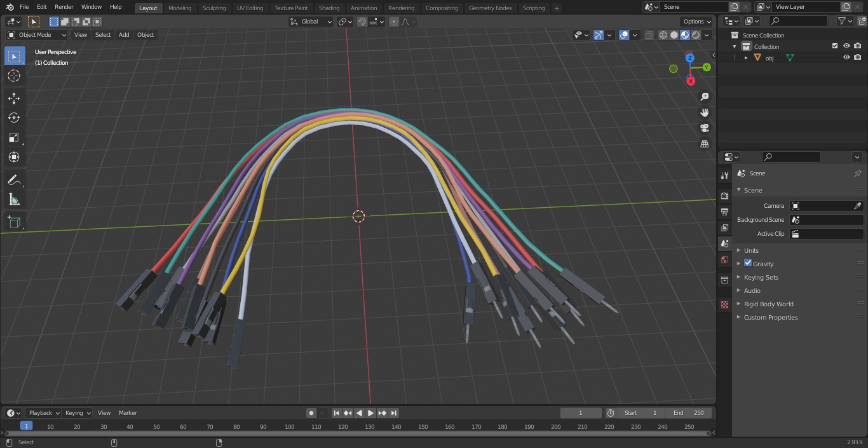The width and height of the screenshot is (868, 448).
Task: Open the Collection properties tab
Action: [x=724, y=280]
